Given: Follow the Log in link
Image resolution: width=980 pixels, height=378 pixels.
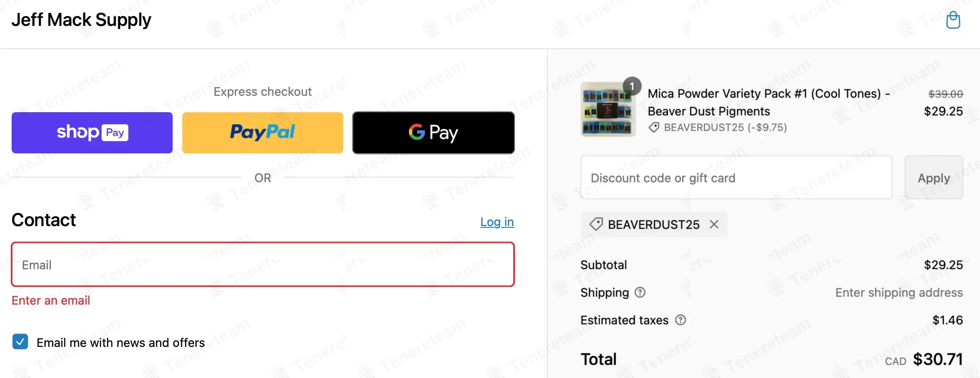Looking at the screenshot, I should pyautogui.click(x=497, y=222).
